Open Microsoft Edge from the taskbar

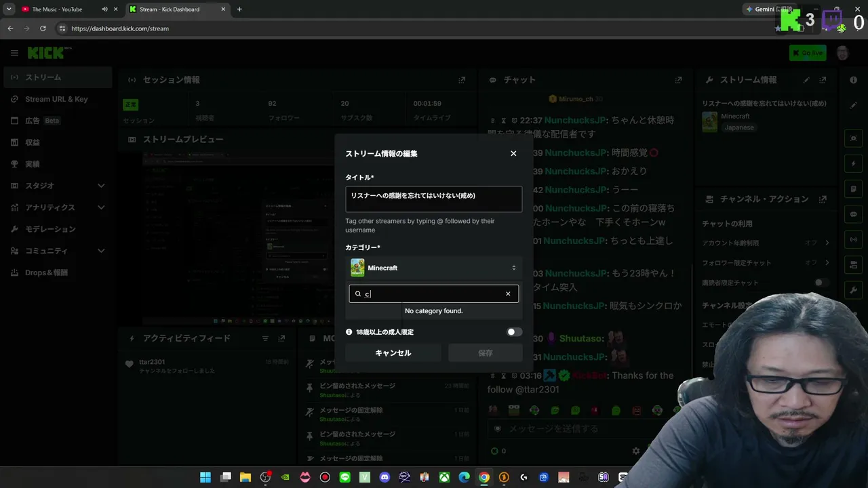[464, 477]
